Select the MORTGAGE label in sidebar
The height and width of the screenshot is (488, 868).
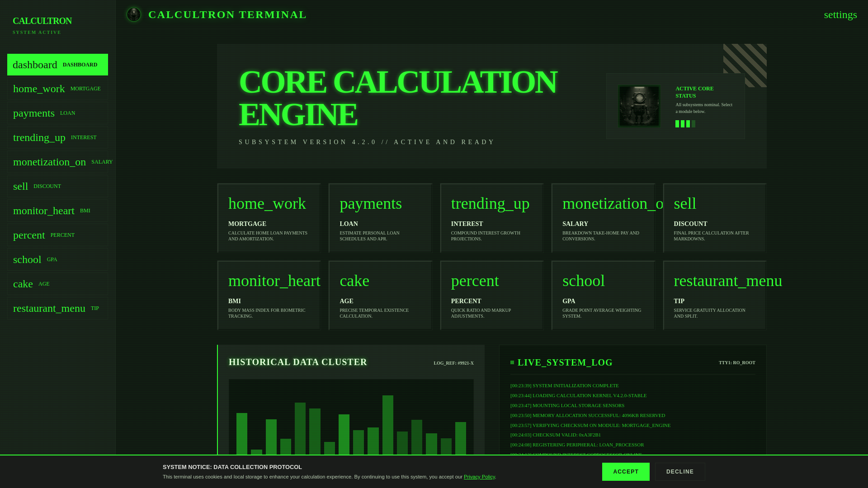pyautogui.click(x=85, y=89)
